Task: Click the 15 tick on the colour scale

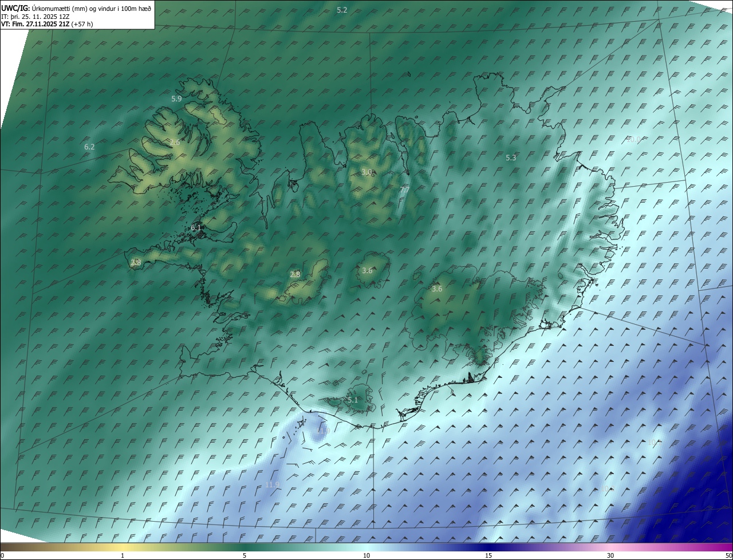Action: (488, 555)
